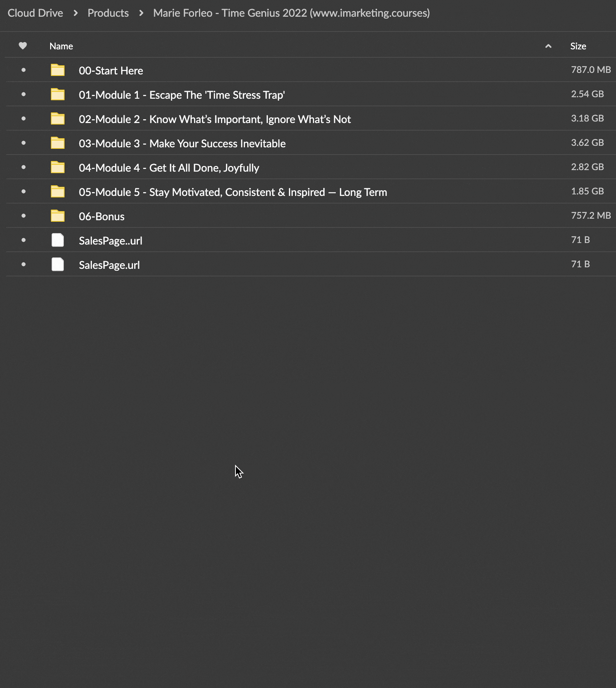Viewport: 616px width, 688px height.
Task: Click the 3.18 GB size value
Action: coord(588,118)
